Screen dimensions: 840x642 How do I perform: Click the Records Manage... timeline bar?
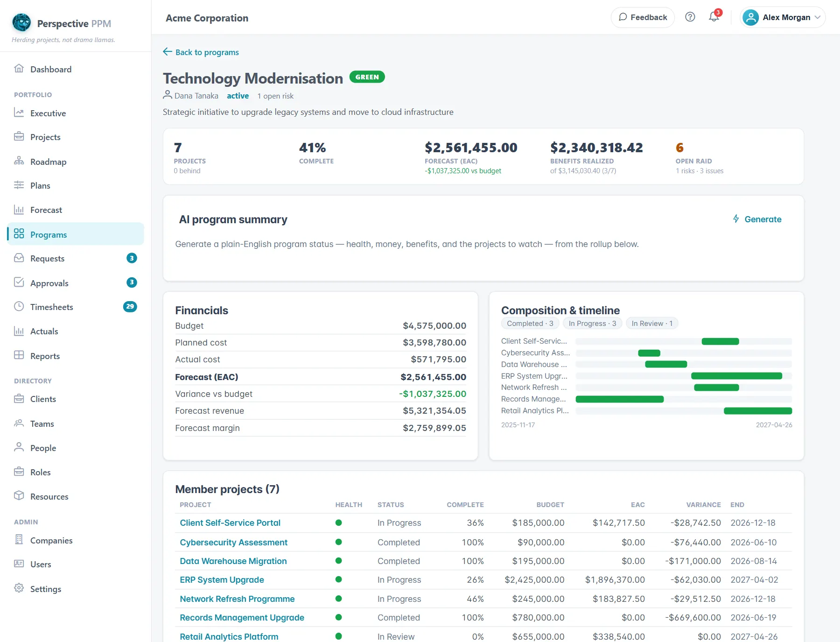coord(620,399)
